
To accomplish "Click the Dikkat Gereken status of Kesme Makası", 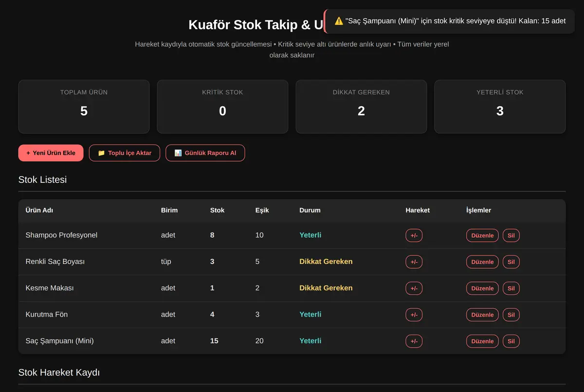I will [x=326, y=288].
